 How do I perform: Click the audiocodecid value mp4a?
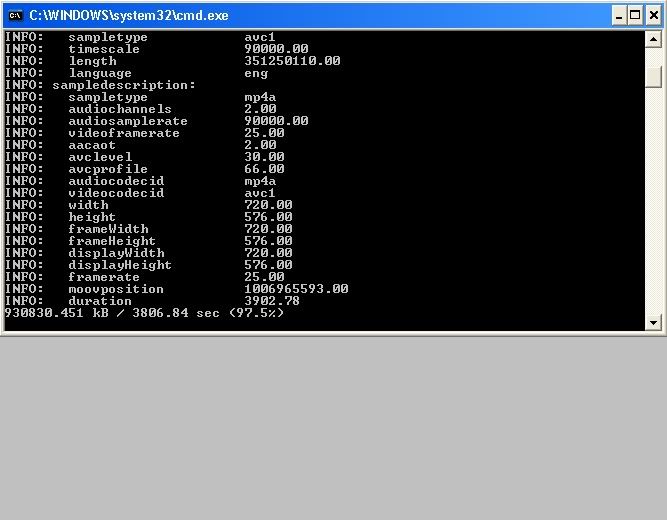pos(260,181)
